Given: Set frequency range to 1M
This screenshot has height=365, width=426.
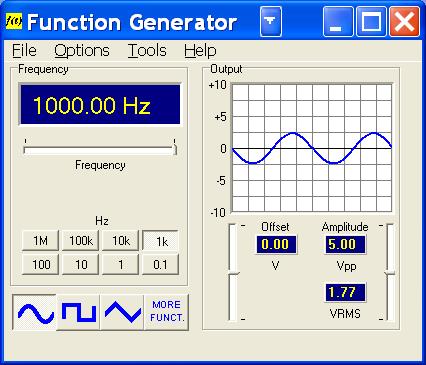Looking at the screenshot, I should 40,241.
